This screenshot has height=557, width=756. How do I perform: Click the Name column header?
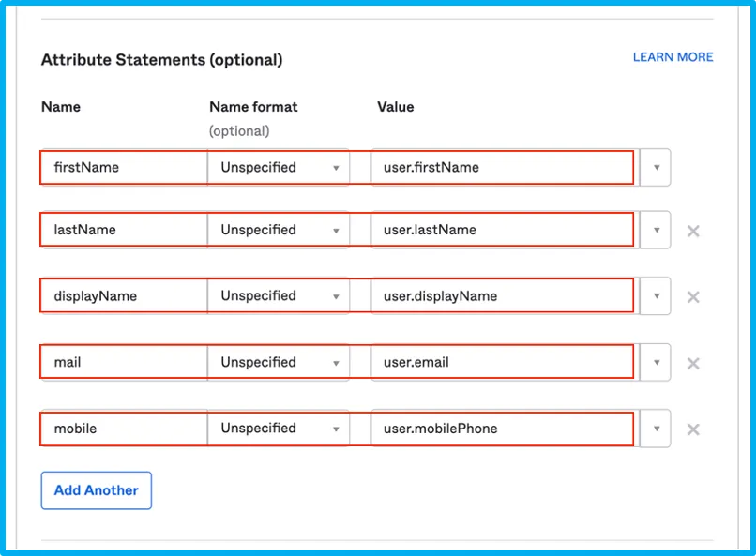(x=61, y=107)
